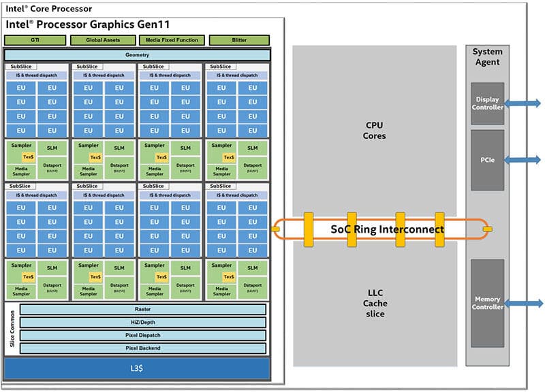Select the Pixel Dispatch bar
This screenshot has height=392, width=545.
(x=143, y=335)
